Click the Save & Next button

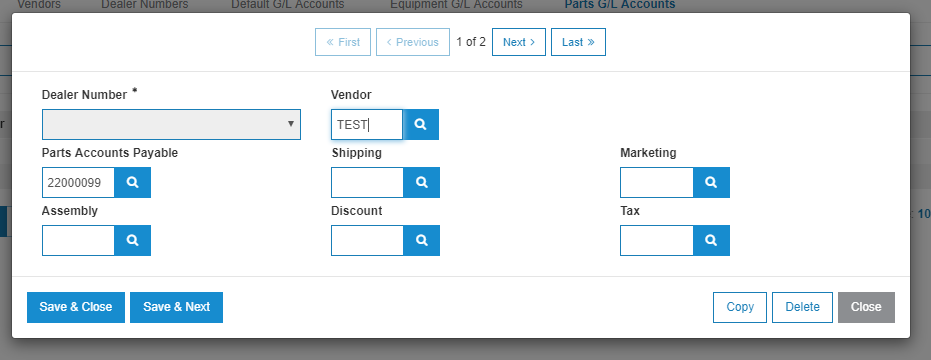click(176, 307)
